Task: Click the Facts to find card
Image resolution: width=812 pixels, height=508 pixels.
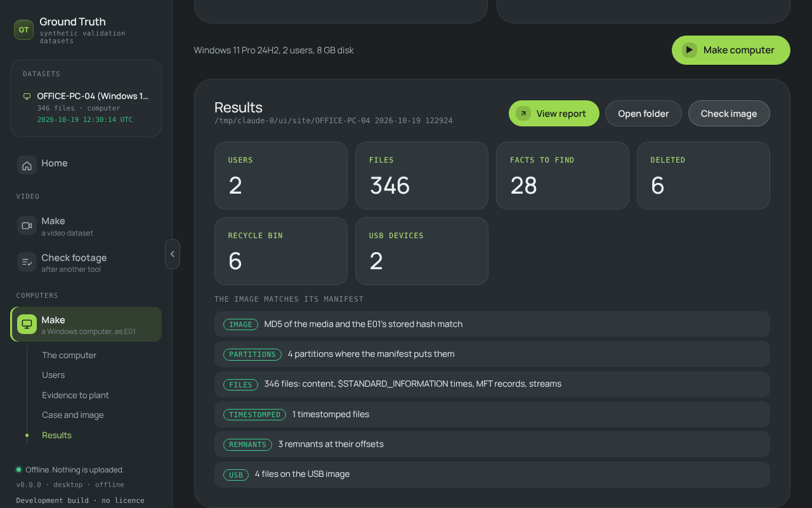Action: (563, 175)
